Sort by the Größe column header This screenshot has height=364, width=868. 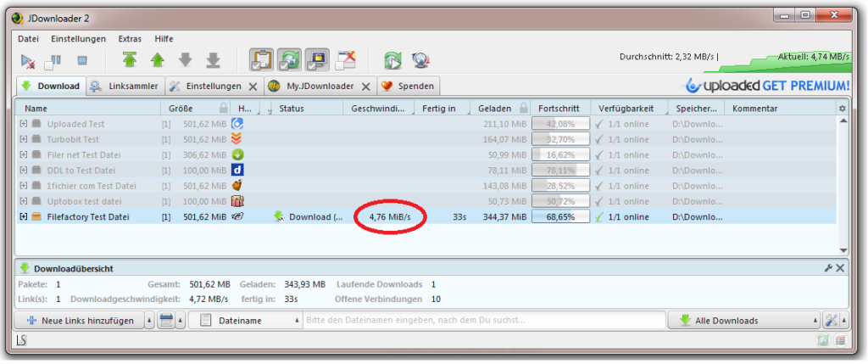[x=196, y=109]
